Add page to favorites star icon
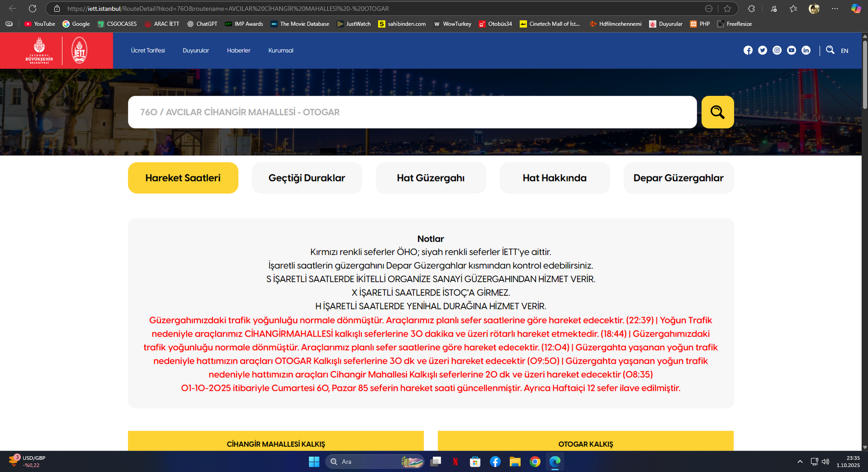868x472 pixels. pyautogui.click(x=727, y=8)
